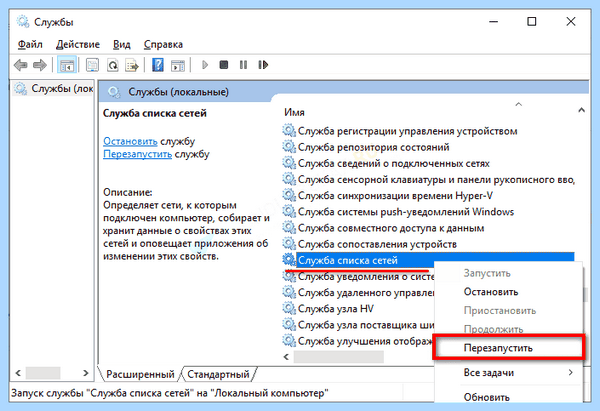Viewport: 600px width, 411px height.
Task: Click gear icon of Служба сопоставления устройств
Action: click(x=289, y=244)
